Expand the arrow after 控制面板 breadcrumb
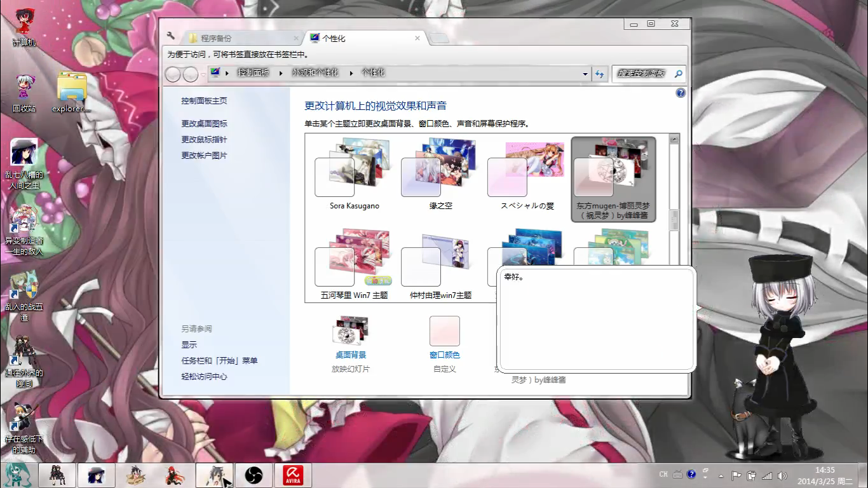Image resolution: width=868 pixels, height=488 pixels. click(281, 73)
